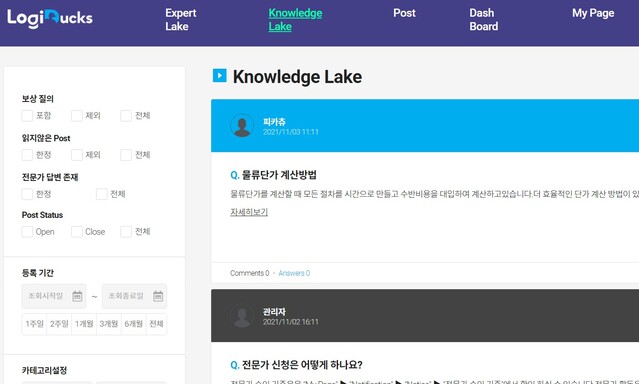This screenshot has height=384, width=639.
Task: Click the 물류단가 계산방법 question title
Action: (x=279, y=175)
